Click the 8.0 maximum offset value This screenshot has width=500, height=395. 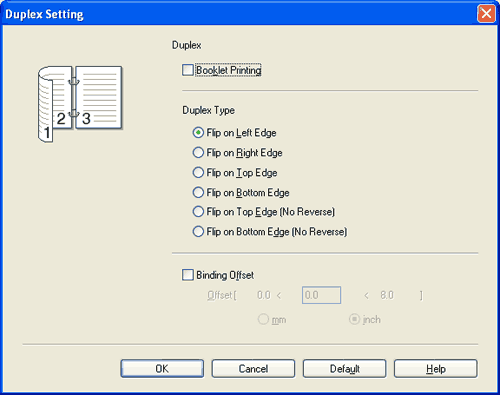(x=387, y=295)
